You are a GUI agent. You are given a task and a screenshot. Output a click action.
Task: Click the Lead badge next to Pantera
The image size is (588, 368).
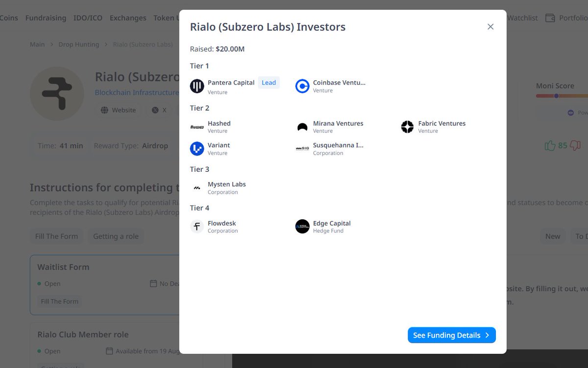(x=269, y=83)
